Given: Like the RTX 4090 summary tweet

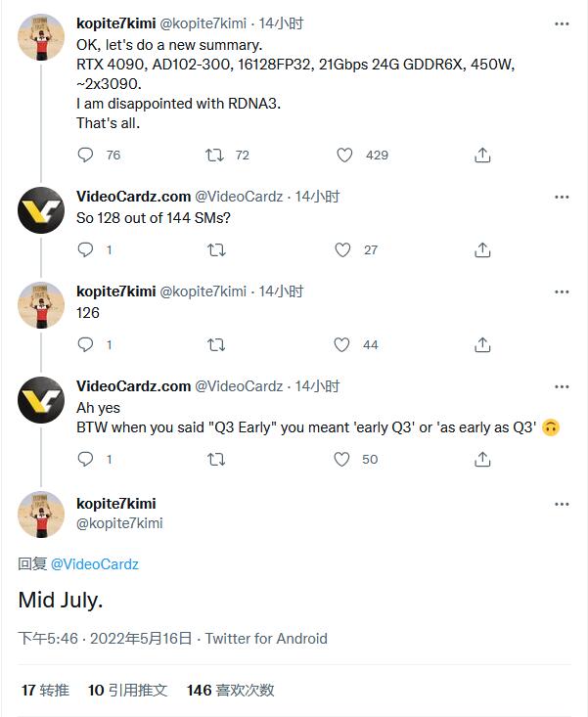Looking at the screenshot, I should coord(344,155).
